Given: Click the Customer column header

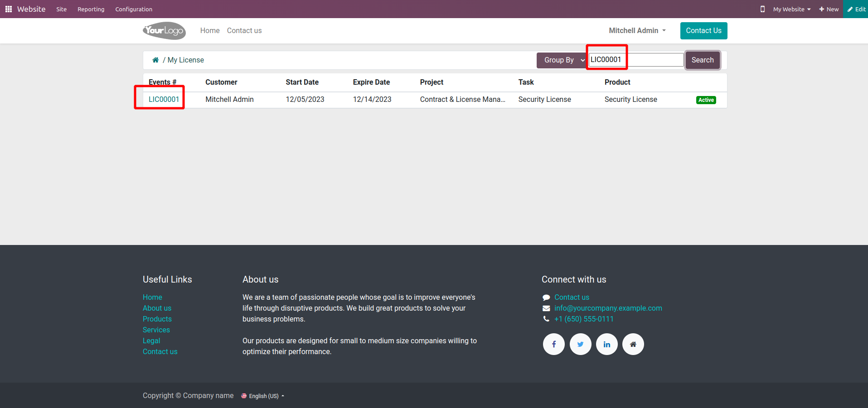Looking at the screenshot, I should 221,82.
